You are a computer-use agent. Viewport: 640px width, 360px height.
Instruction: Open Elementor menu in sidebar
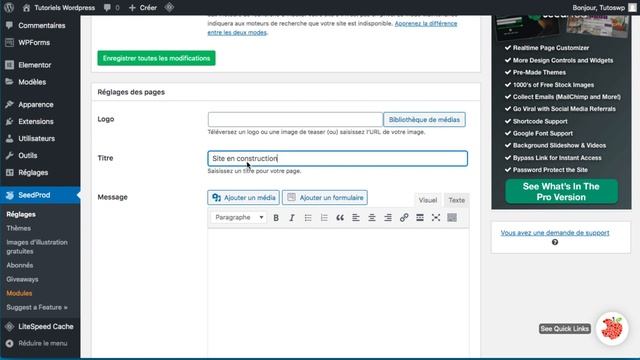40,65
